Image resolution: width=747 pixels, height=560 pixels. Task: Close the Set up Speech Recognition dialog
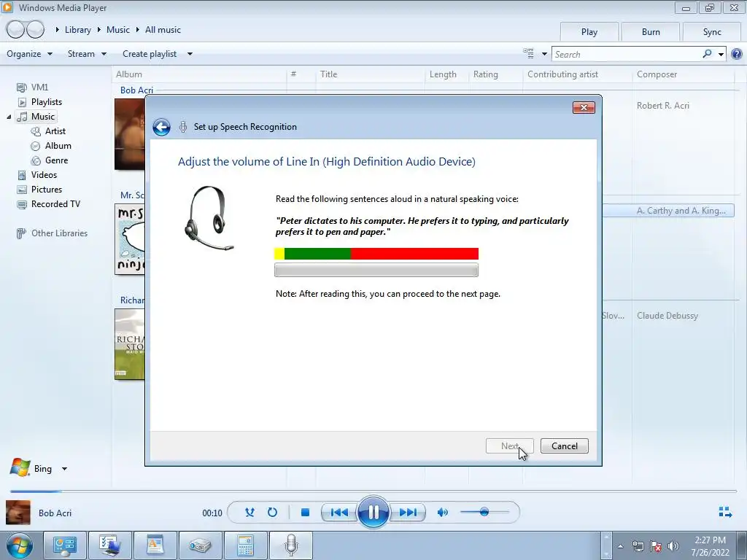(x=584, y=108)
